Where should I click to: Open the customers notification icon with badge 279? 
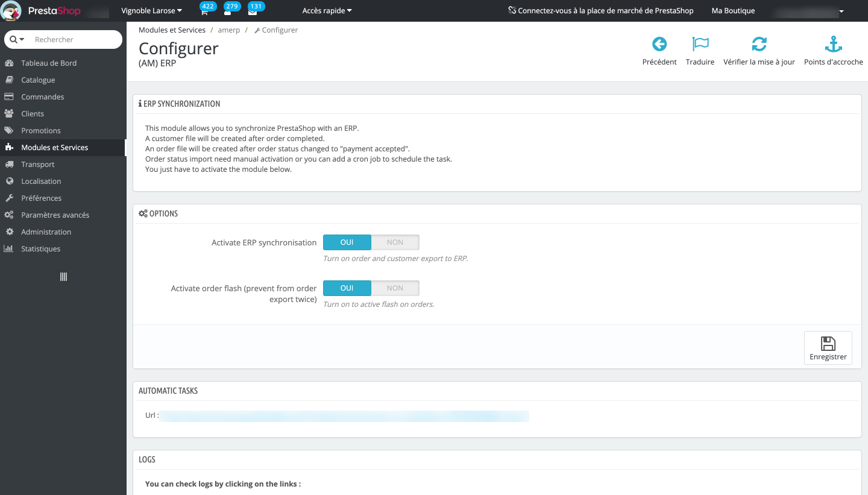coord(228,11)
